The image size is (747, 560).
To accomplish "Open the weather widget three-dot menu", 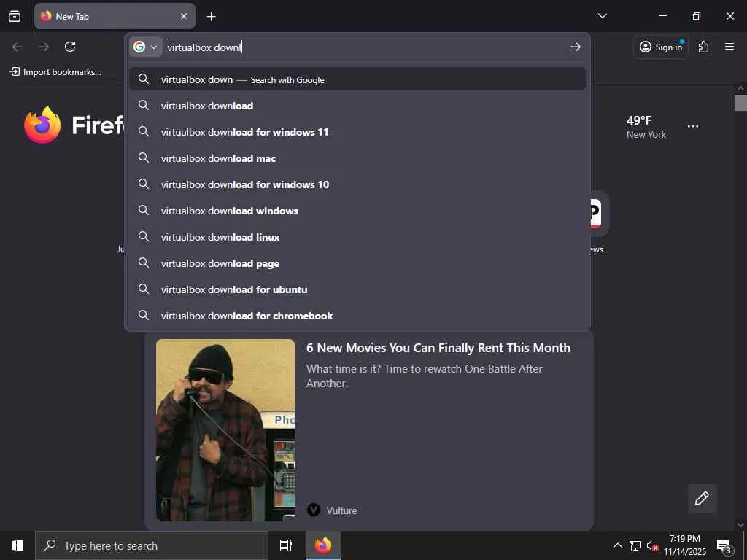I will click(x=693, y=126).
